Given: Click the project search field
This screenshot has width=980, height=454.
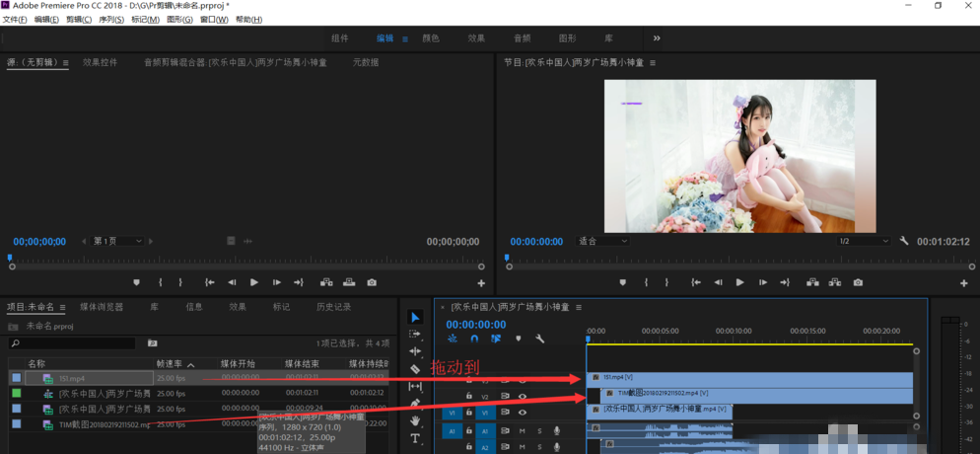Looking at the screenshot, I should coord(72,343).
